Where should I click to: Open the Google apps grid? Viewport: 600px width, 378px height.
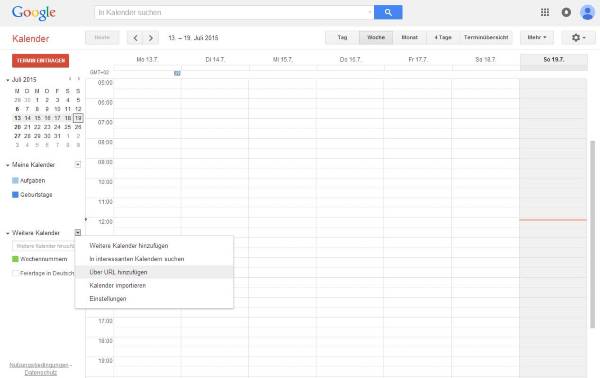pyautogui.click(x=545, y=12)
